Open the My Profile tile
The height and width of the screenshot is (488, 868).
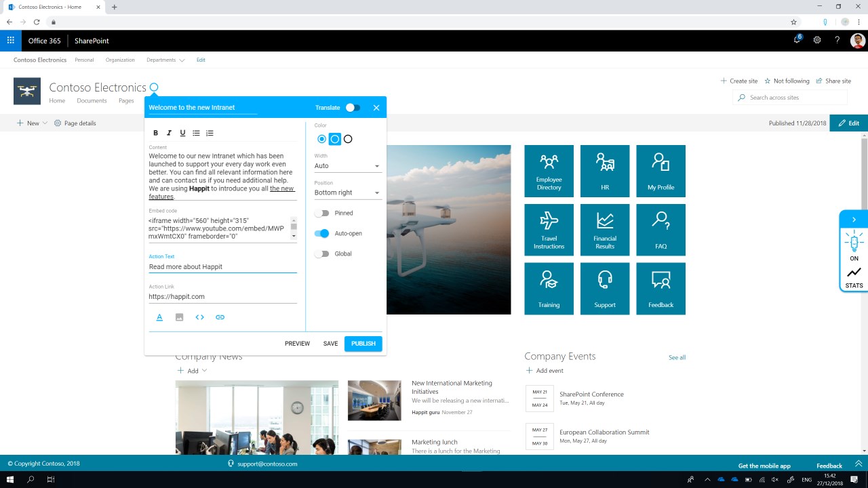[x=660, y=171]
